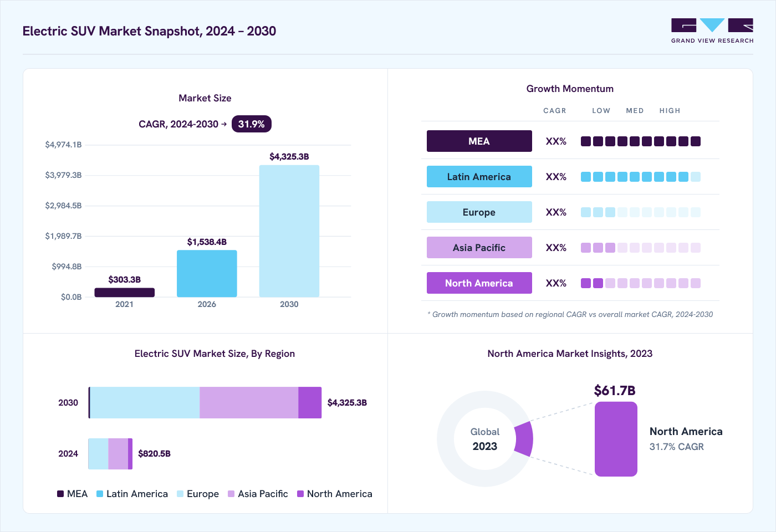This screenshot has width=776, height=532.
Task: Click the Latin America region label
Action: (479, 177)
